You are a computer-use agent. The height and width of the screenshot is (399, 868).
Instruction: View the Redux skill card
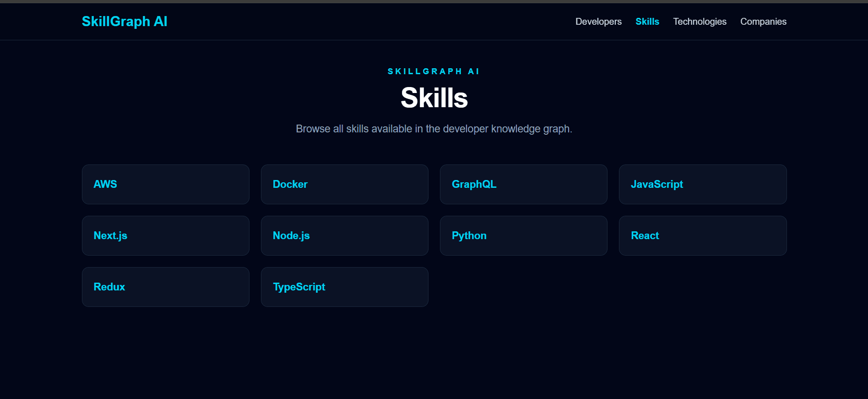pyautogui.click(x=166, y=287)
